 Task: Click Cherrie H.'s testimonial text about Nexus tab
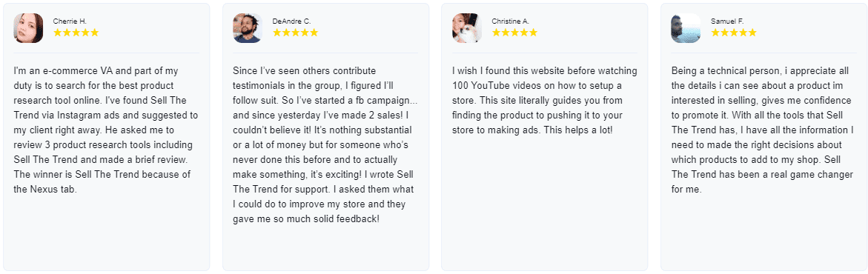(x=105, y=130)
